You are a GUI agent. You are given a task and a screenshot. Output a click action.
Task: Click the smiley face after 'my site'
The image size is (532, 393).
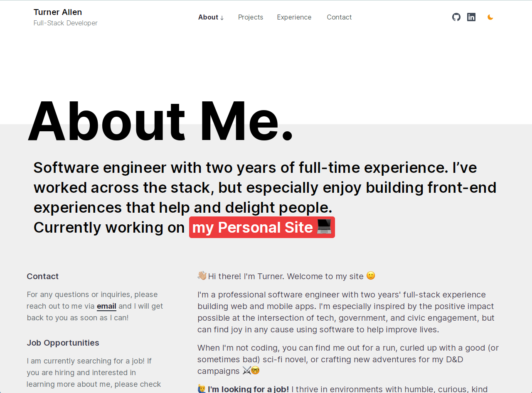[371, 276]
